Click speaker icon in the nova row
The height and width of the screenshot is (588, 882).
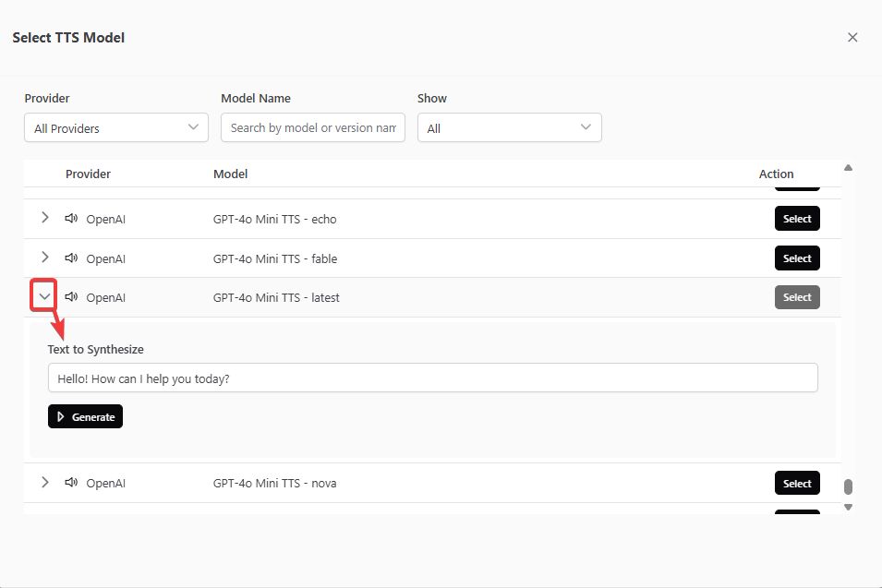(70, 483)
